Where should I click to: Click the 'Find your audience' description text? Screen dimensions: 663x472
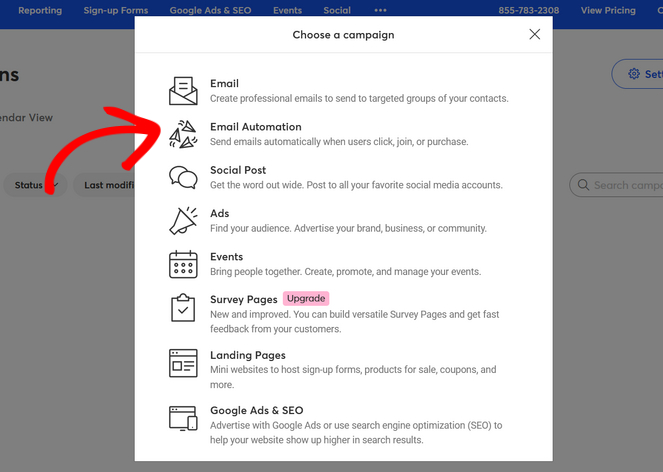(348, 228)
